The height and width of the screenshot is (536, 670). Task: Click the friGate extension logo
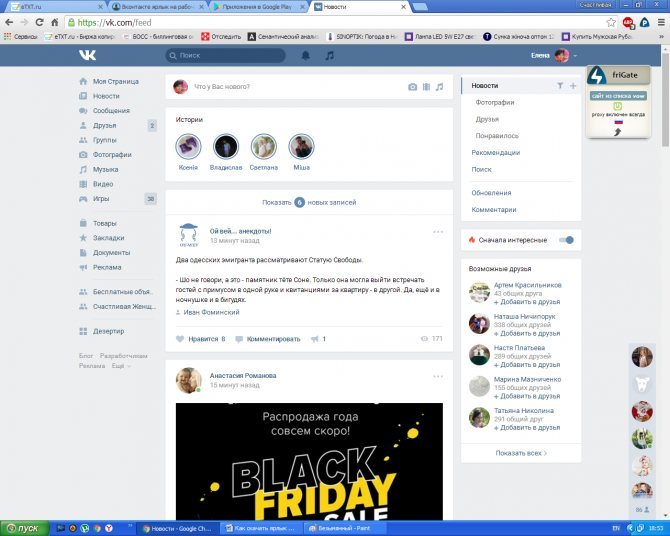click(597, 75)
